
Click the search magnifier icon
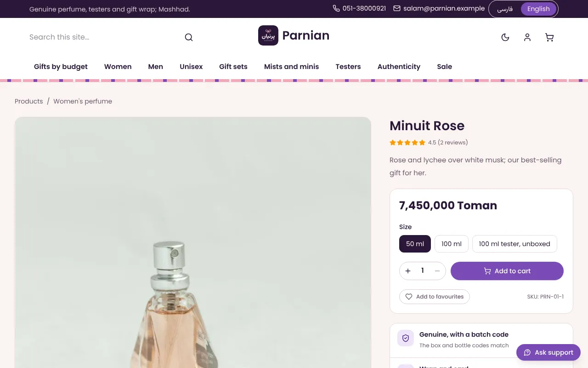[x=189, y=37]
